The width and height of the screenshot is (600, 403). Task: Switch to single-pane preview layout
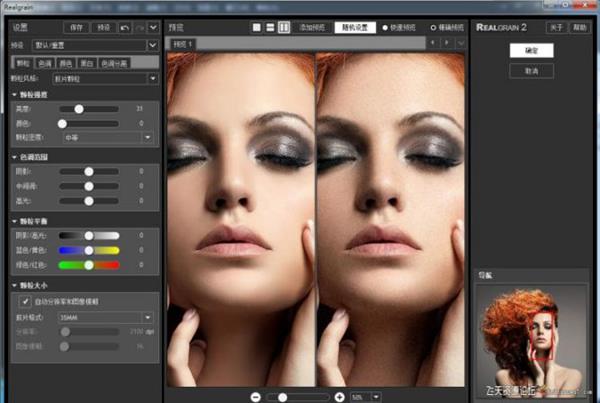point(256,27)
